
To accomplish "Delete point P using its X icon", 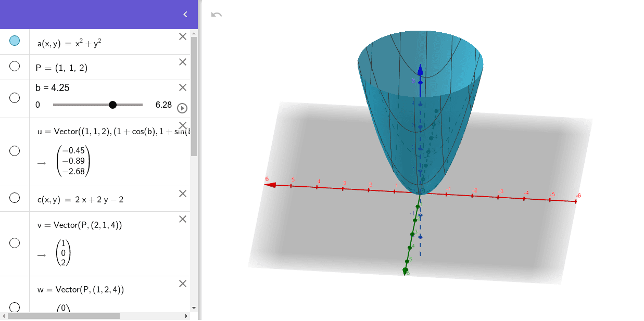I will [x=182, y=62].
